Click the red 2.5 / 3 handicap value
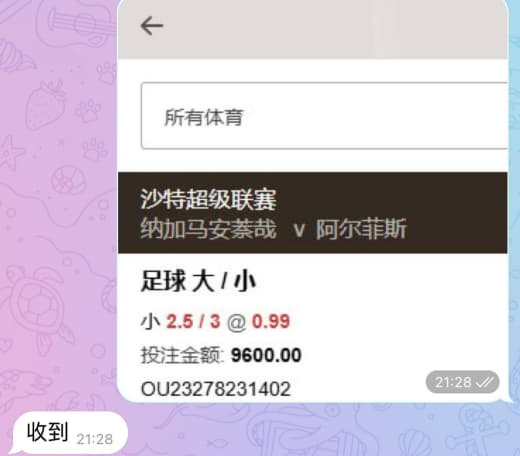Screen dimensions: 520x456 tap(193, 322)
